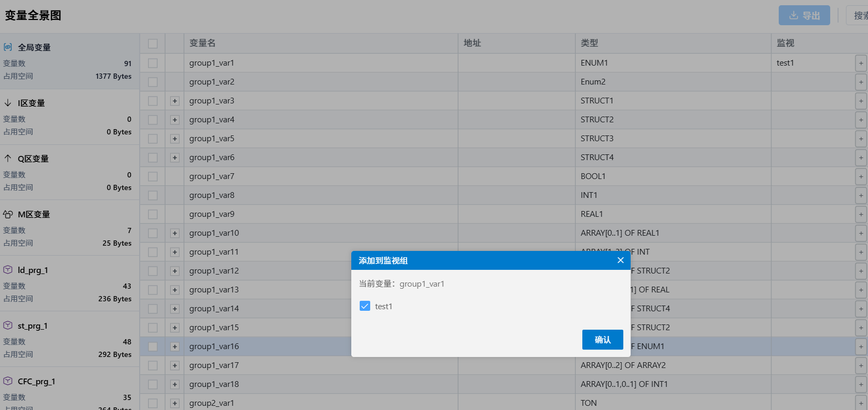Expand the group1_var15 array row
868x410 pixels.
coord(175,328)
